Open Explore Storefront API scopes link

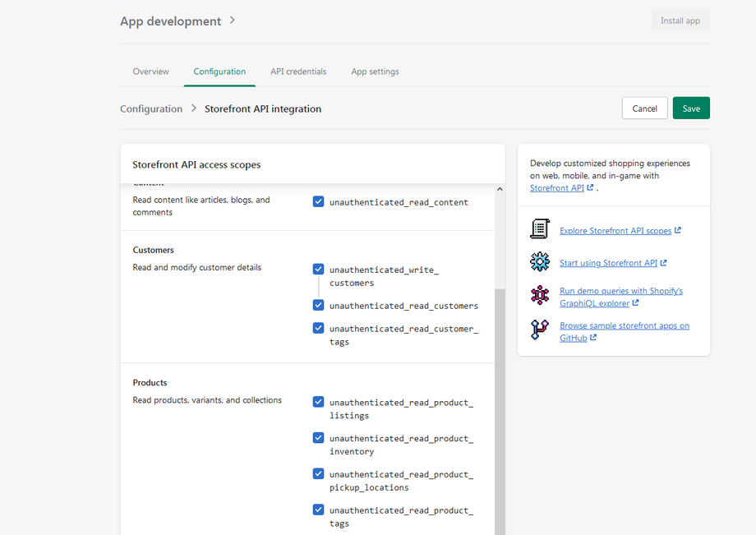[615, 231]
